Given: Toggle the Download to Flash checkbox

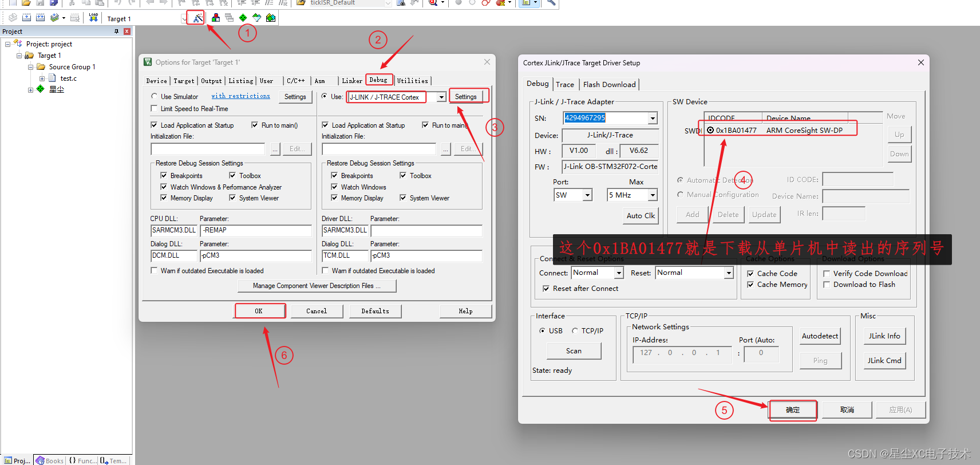Looking at the screenshot, I should [x=827, y=285].
